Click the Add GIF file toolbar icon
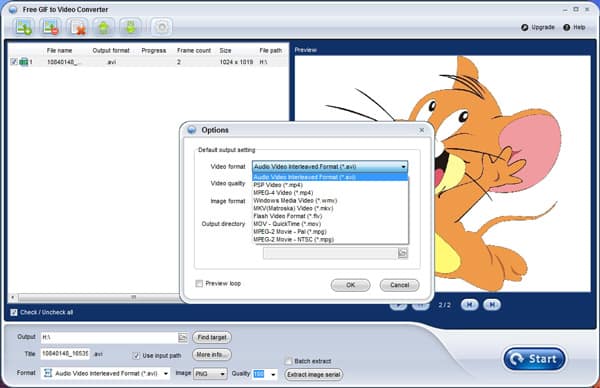 tap(24, 27)
